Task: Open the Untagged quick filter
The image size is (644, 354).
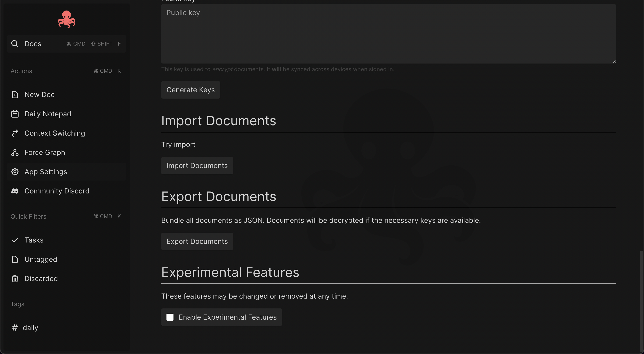Action: [x=41, y=259]
